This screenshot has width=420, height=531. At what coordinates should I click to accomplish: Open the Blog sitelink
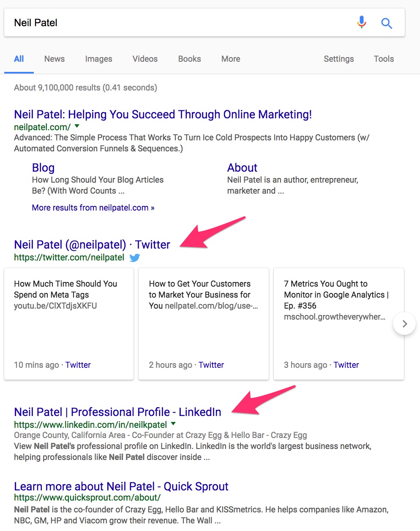43,168
